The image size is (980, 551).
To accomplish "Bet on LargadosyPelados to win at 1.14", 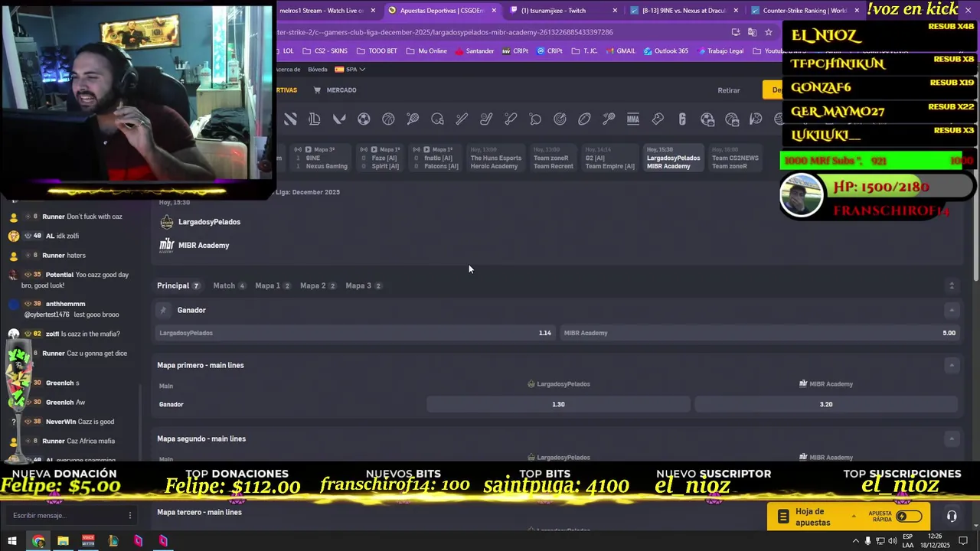I will pyautogui.click(x=355, y=333).
